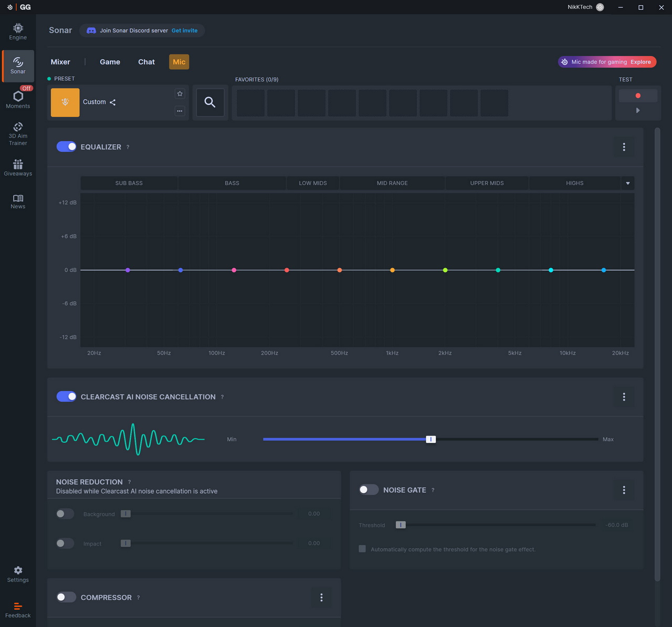Screen dimensions: 672x627
Task: Click the Clearcast noise cancellation slider handle
Action: [x=430, y=439]
